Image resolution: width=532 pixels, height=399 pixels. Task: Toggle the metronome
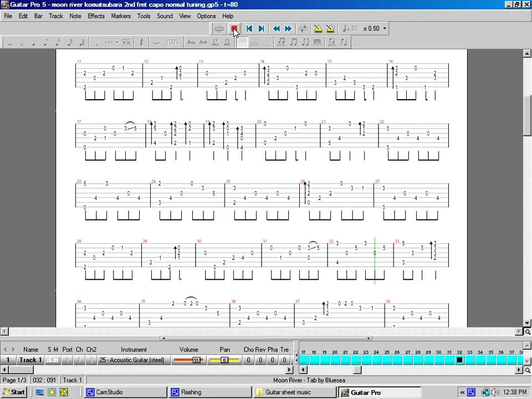pos(318,28)
